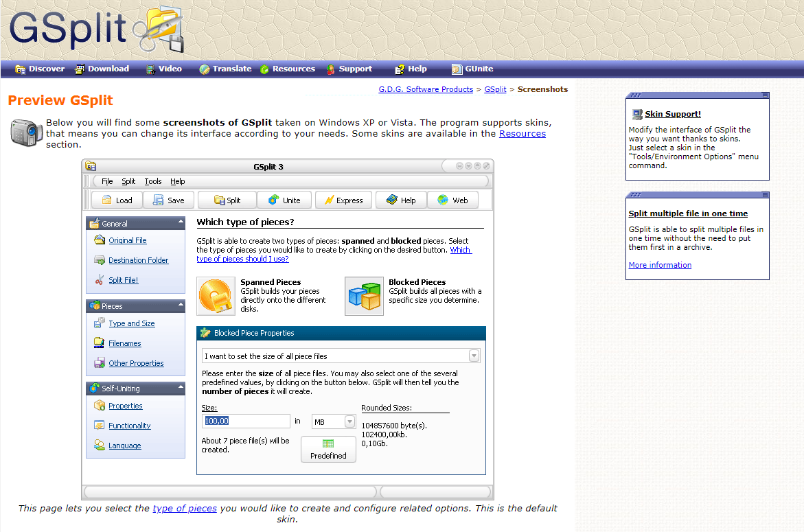Click the Help toolbar button
The height and width of the screenshot is (532, 804).
pyautogui.click(x=402, y=200)
